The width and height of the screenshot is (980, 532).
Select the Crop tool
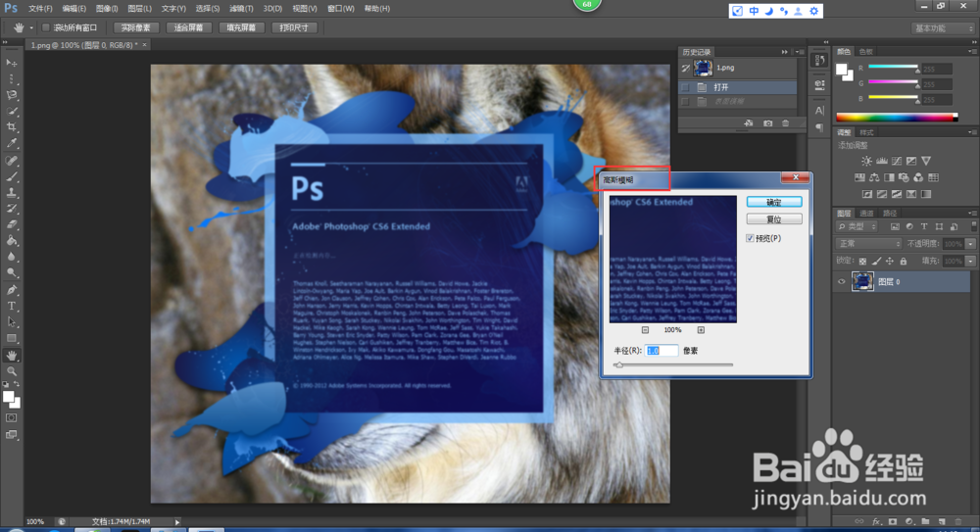point(12,127)
